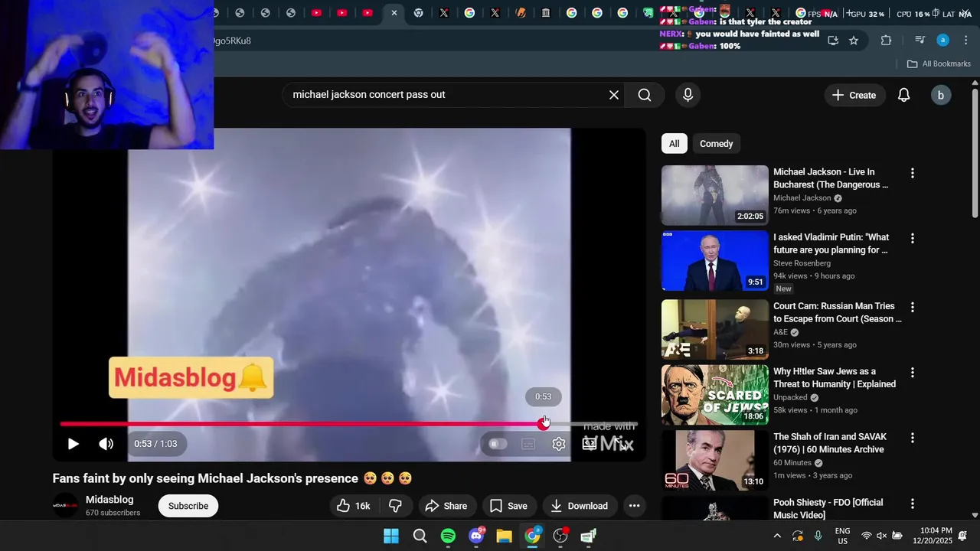
Task: Open the YouTube account avatar 'b'
Action: (x=941, y=95)
